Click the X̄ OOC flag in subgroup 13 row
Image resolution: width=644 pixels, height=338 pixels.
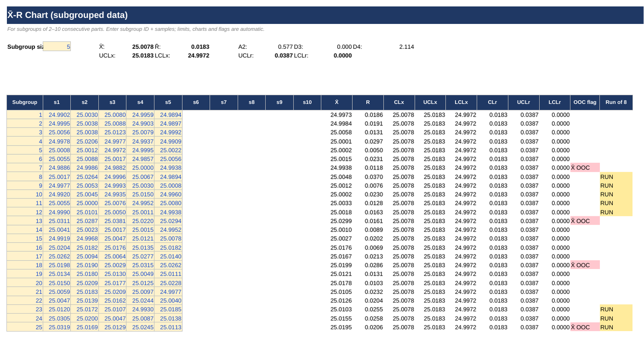585,221
